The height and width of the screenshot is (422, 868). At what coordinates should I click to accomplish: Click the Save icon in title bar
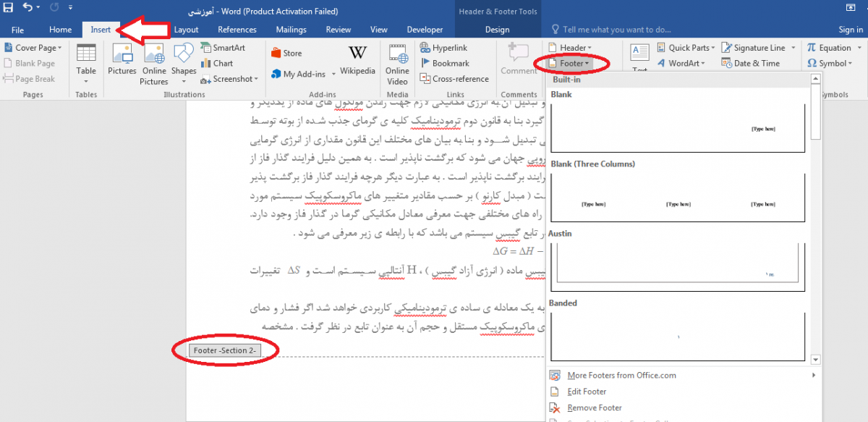[8, 9]
